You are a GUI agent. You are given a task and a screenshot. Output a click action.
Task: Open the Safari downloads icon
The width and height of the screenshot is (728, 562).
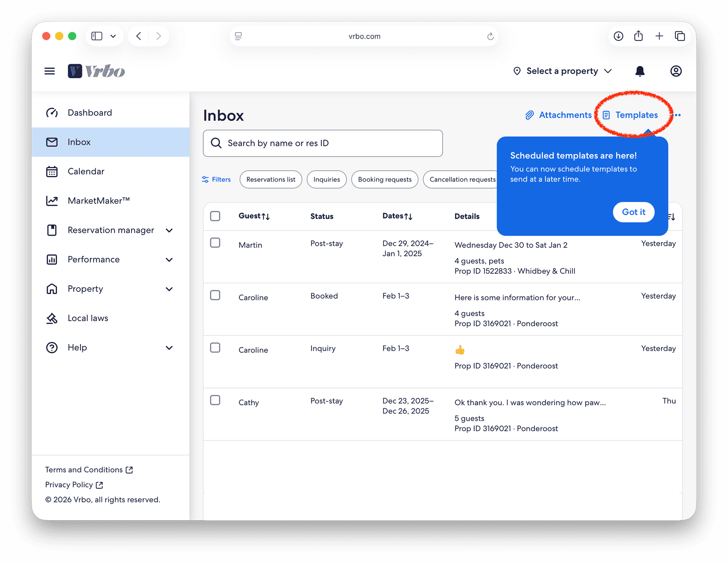point(618,36)
